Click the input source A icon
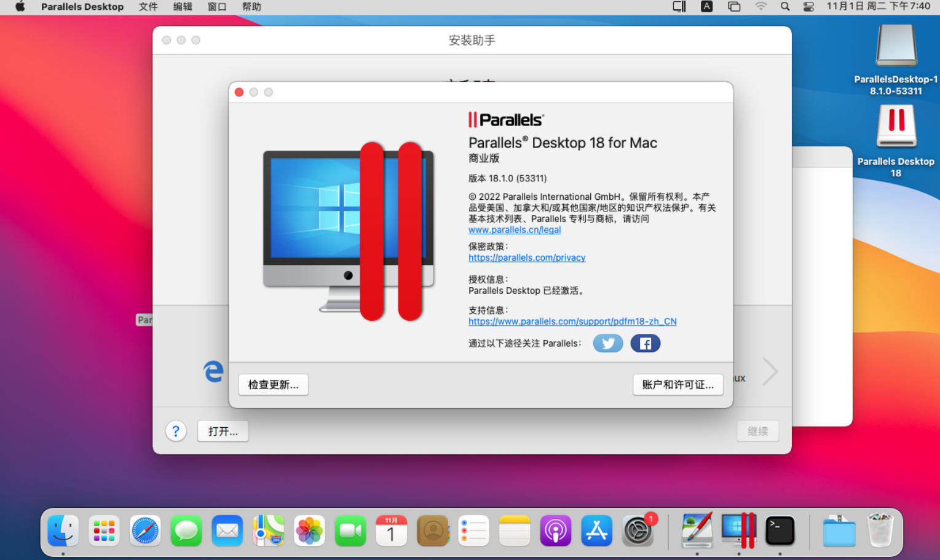 [x=707, y=7]
